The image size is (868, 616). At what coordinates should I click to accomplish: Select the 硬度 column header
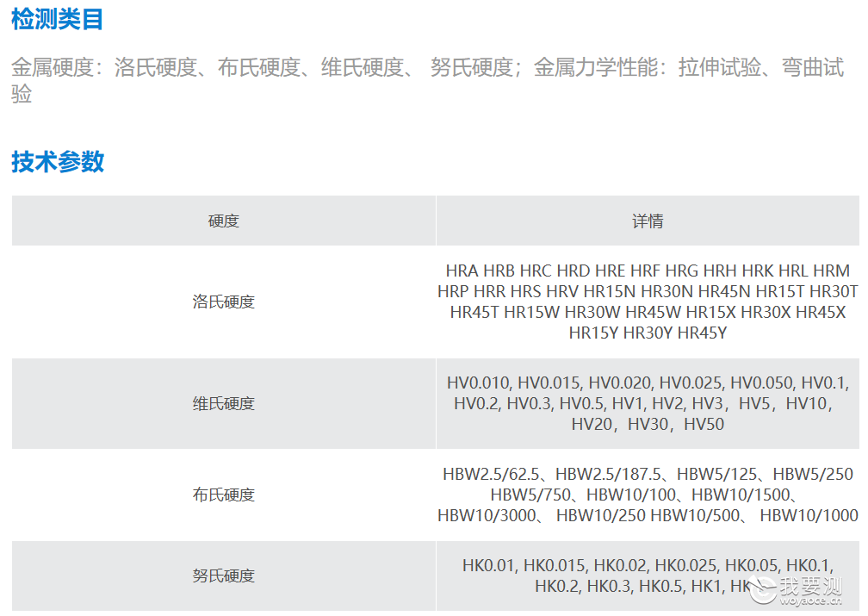[x=224, y=221]
